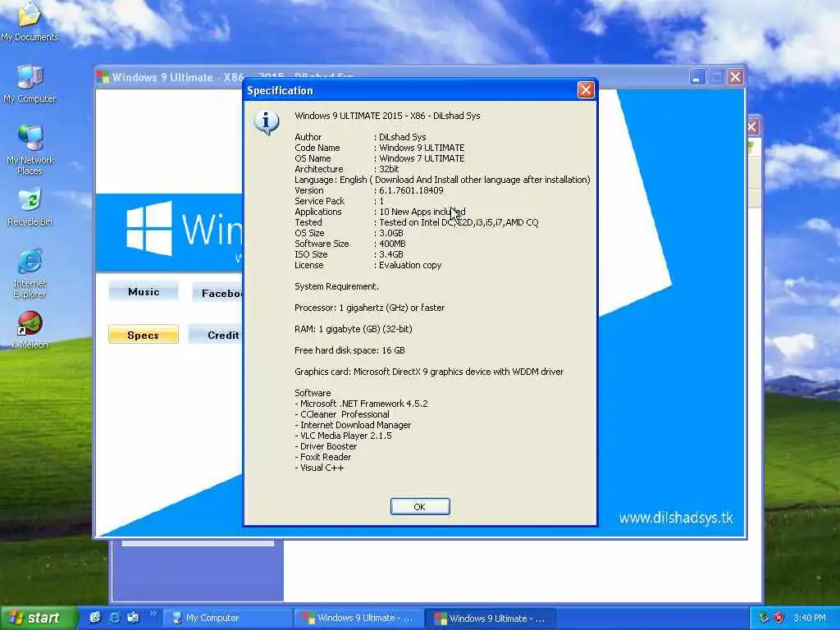This screenshot has height=630, width=840.
Task: Click Internet Explorer quick launch icon
Action: click(x=114, y=618)
